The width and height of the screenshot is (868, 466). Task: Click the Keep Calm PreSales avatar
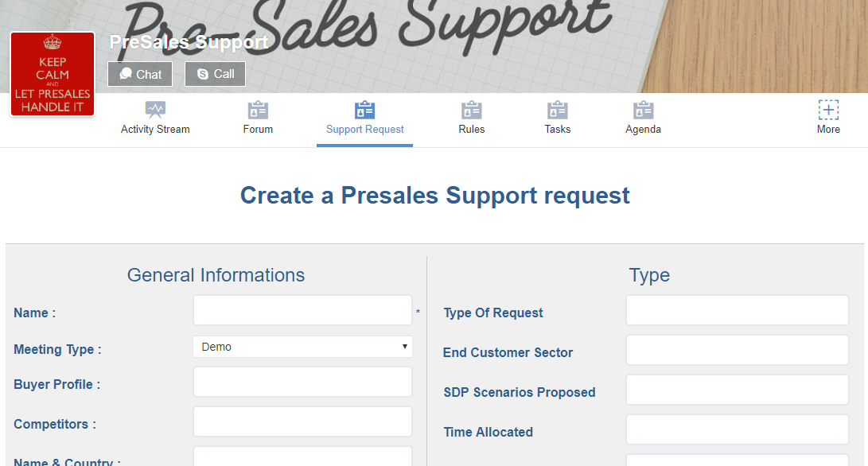click(53, 74)
